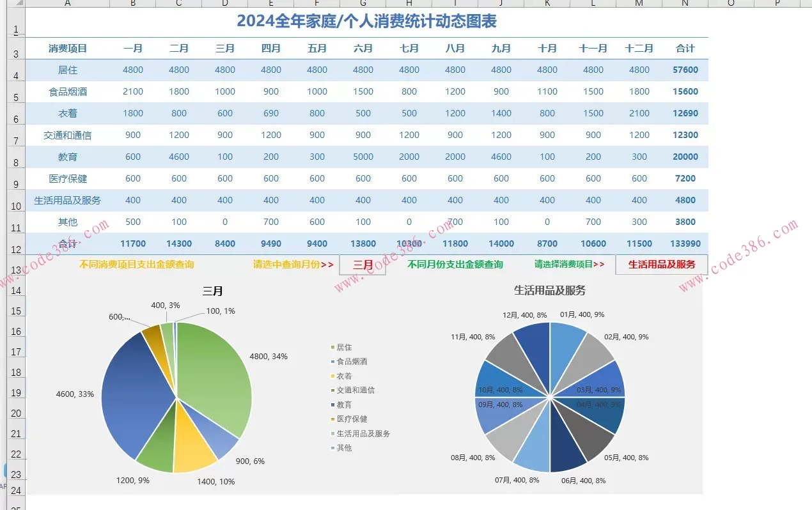Select the pie data label 4800, 34%

(269, 357)
